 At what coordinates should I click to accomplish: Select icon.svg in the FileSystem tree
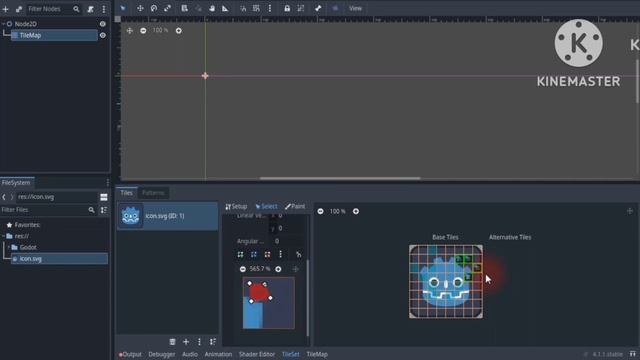tap(59, 259)
